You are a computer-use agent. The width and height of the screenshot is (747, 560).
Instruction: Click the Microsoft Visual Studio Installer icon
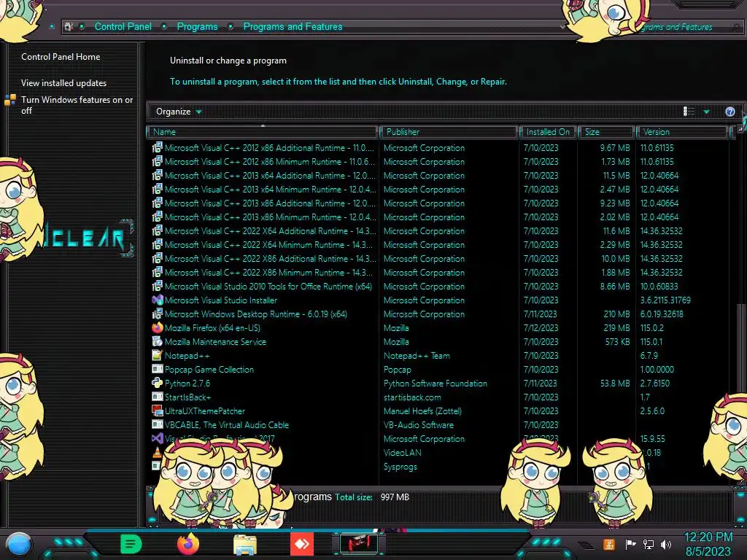click(x=158, y=300)
